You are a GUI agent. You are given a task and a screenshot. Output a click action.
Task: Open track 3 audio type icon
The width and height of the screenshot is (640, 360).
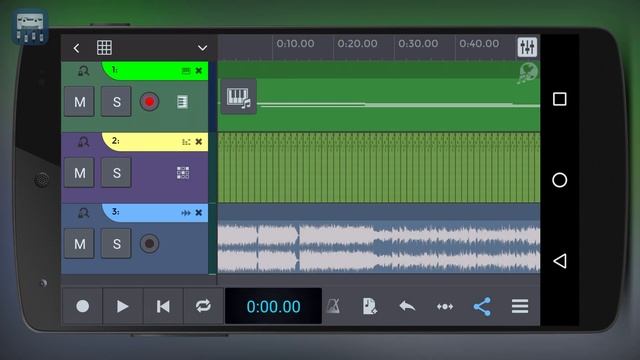(x=186, y=213)
